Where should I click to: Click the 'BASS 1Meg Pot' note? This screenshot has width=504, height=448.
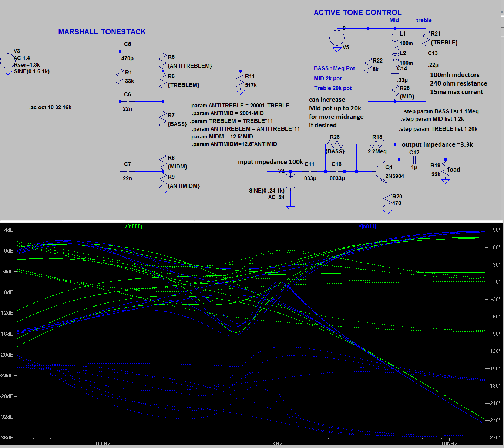(x=335, y=68)
